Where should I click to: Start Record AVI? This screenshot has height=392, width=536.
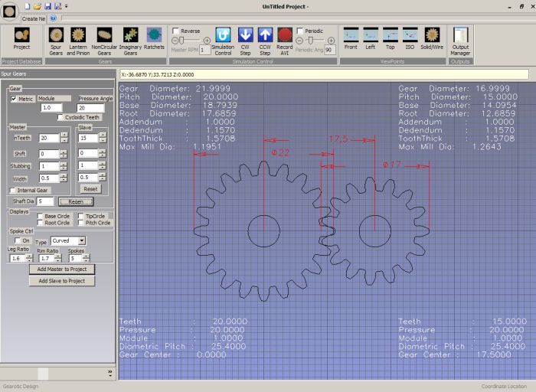point(284,41)
